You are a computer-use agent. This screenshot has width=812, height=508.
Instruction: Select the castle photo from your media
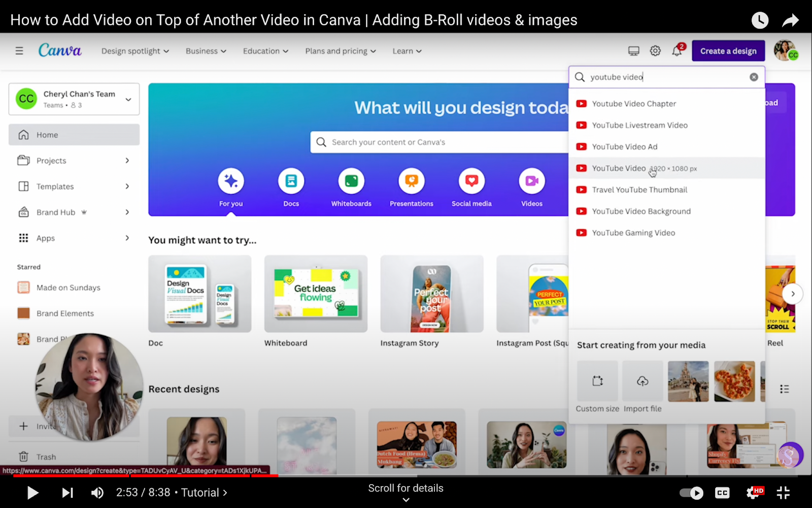pyautogui.click(x=688, y=381)
